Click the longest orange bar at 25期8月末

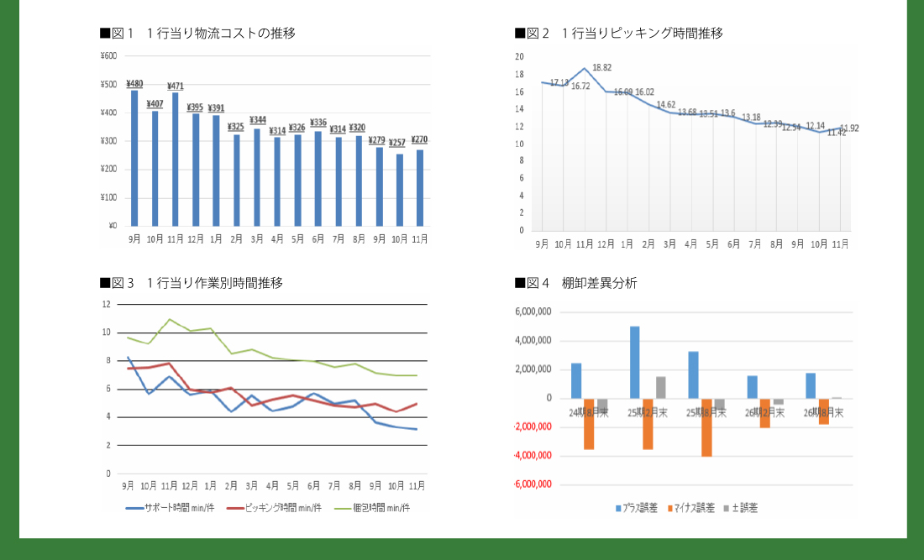pos(706,427)
